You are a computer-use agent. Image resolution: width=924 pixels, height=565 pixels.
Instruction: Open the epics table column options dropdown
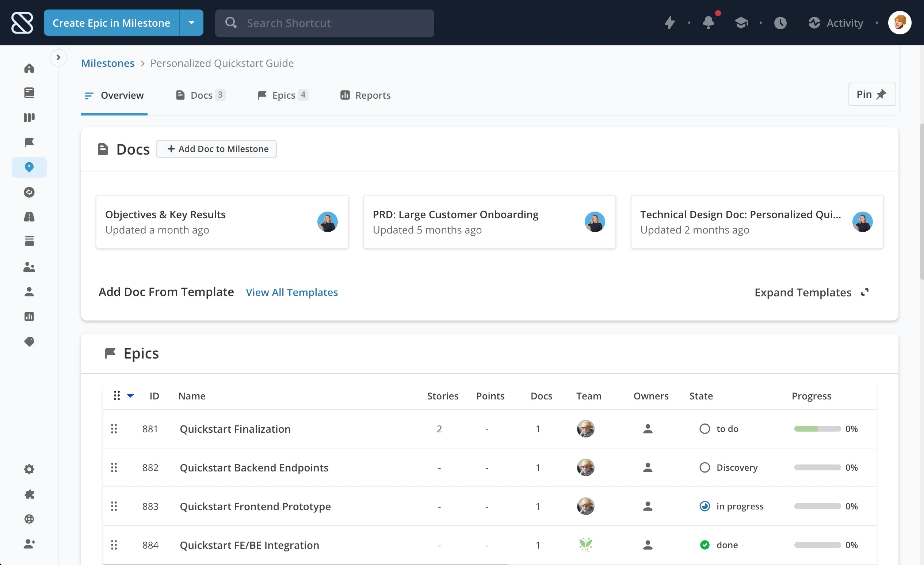point(130,396)
